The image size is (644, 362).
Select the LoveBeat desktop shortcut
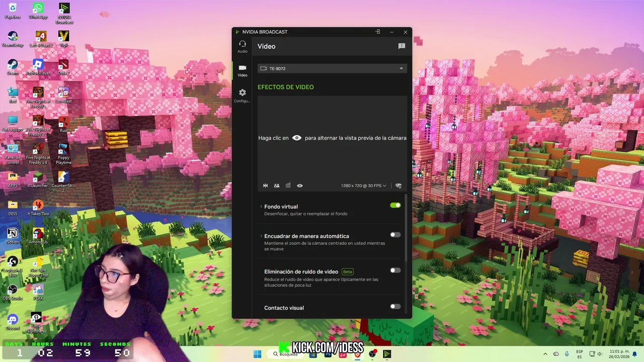[63, 96]
